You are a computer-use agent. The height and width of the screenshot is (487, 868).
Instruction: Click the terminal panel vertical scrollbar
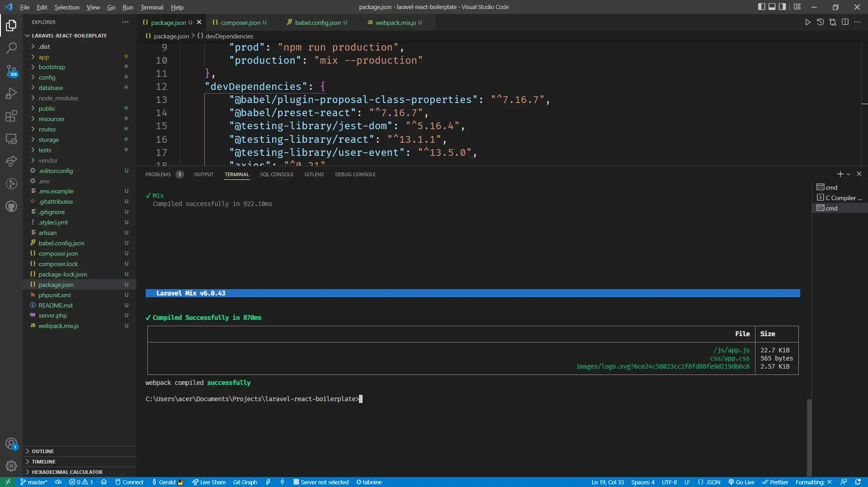[x=809, y=437]
